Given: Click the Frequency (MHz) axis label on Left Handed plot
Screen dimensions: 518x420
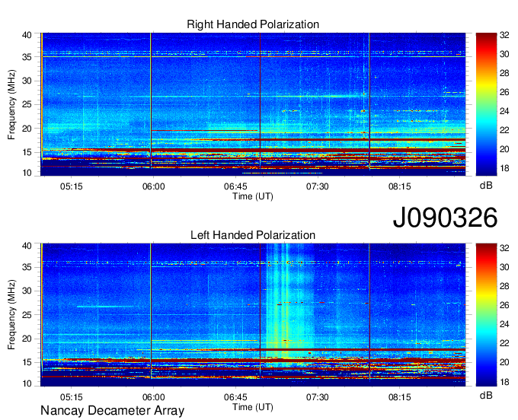Looking at the screenshot, I should pos(11,315).
